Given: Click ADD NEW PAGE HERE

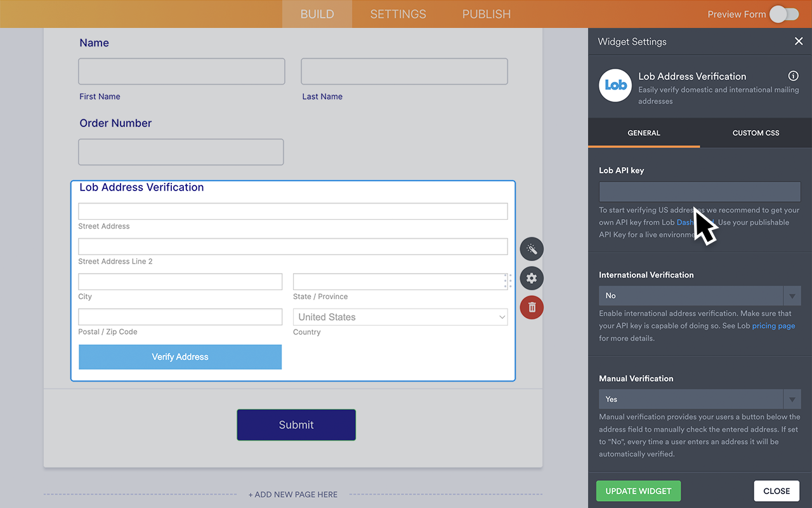Looking at the screenshot, I should 292,494.
